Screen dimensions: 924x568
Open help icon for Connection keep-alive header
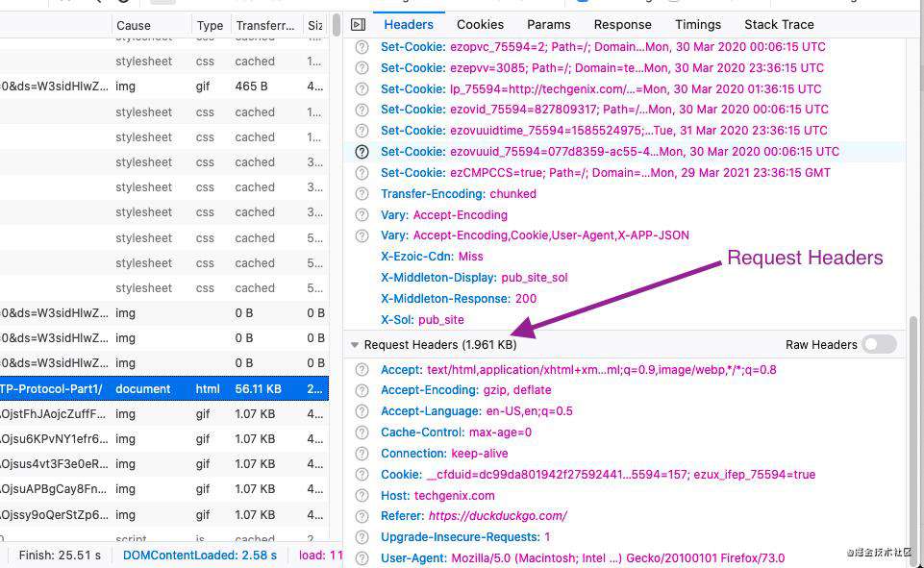coord(362,454)
